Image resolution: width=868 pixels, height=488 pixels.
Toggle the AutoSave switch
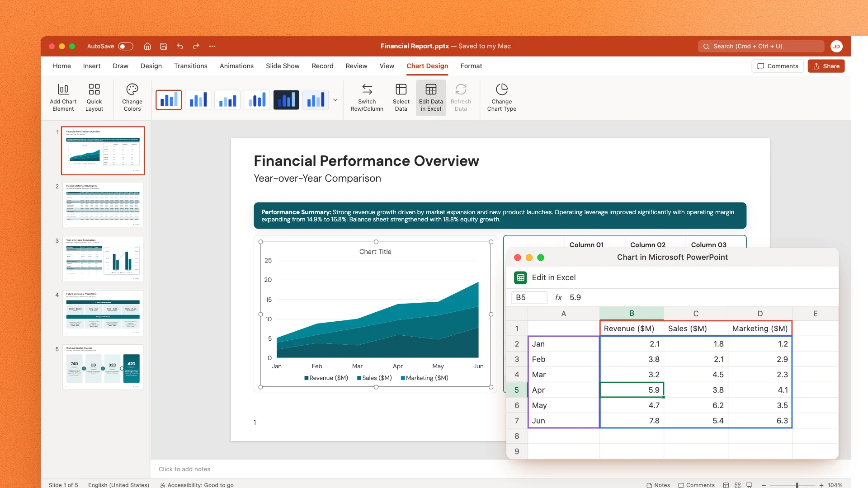click(x=126, y=46)
